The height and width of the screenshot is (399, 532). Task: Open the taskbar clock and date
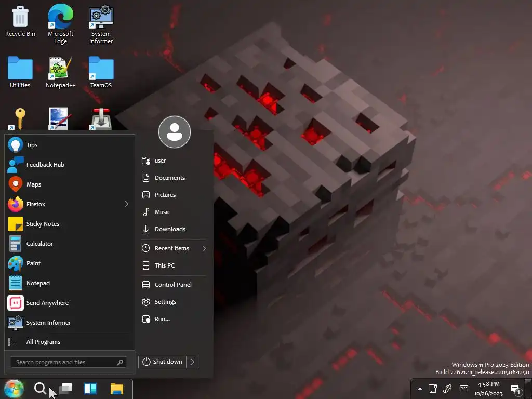click(488, 389)
